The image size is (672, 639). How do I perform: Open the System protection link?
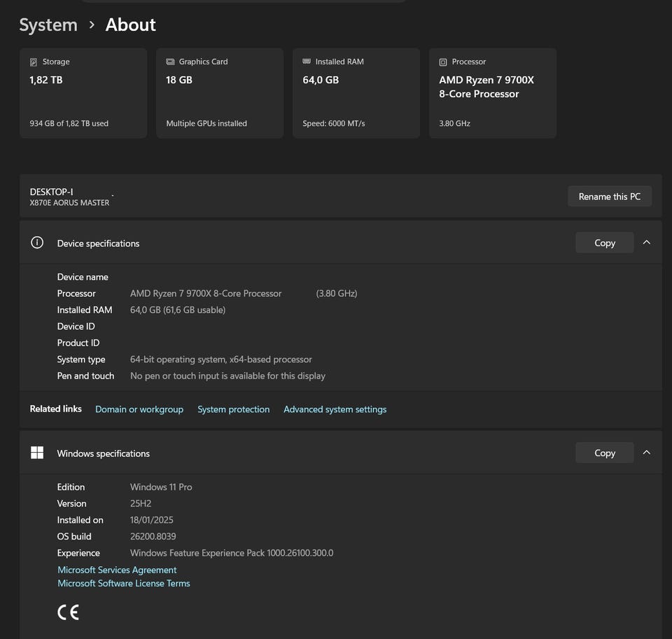click(233, 409)
